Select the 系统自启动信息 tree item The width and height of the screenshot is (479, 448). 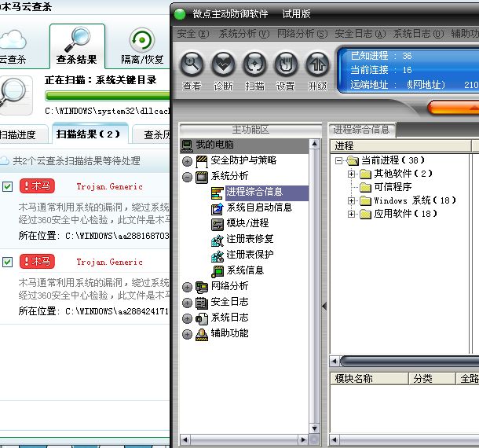(259, 207)
